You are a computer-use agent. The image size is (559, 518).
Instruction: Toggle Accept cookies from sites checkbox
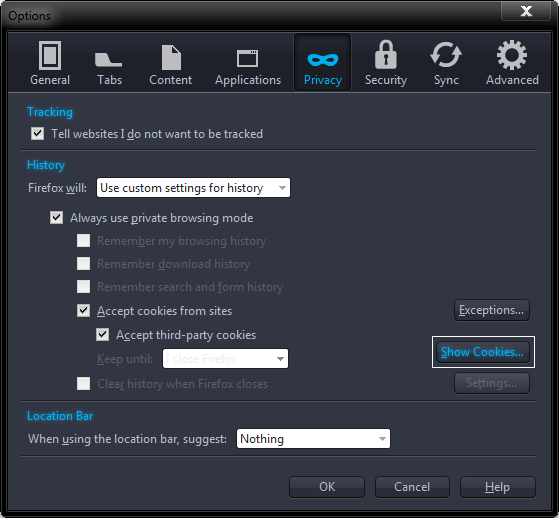(83, 311)
